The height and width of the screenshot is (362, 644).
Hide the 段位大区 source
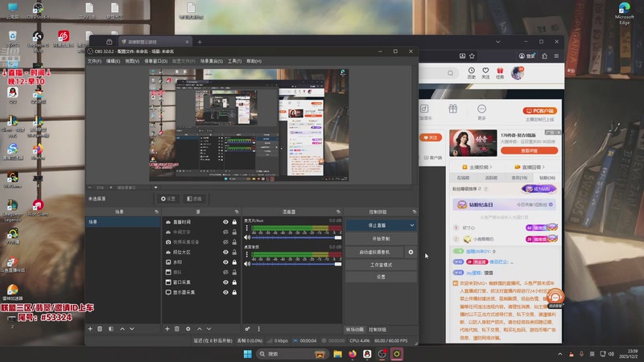[225, 252]
